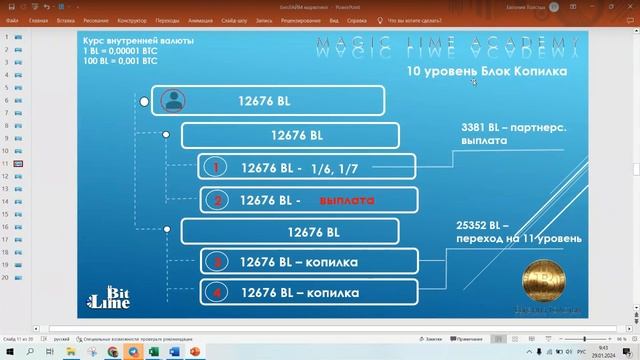Fit slide to current window icon
This screenshot has height=360, width=640.
tap(635, 339)
